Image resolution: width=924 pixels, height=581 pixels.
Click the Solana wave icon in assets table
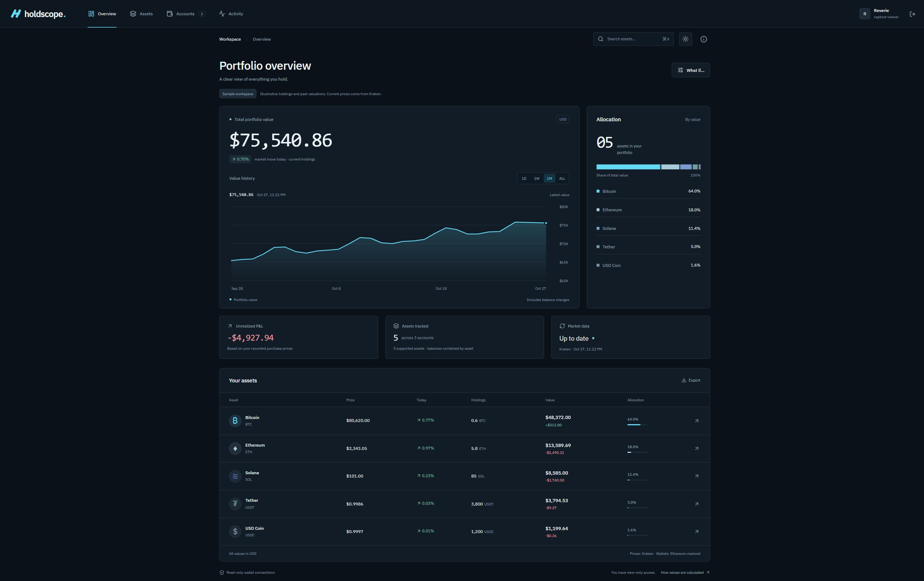tap(235, 476)
